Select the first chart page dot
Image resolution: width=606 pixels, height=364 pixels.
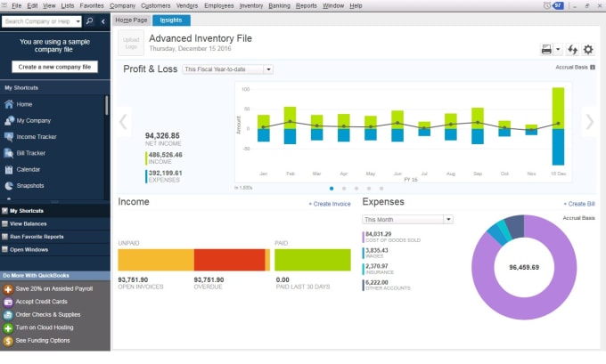pos(332,189)
